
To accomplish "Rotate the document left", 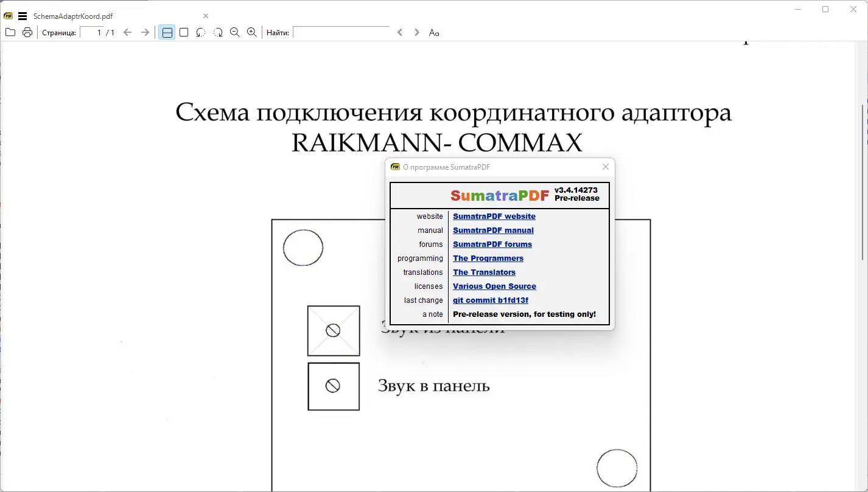I will coord(201,32).
